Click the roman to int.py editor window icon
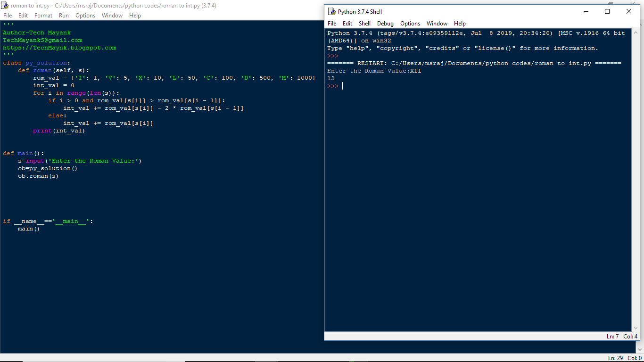The image size is (644, 362). 5,6
